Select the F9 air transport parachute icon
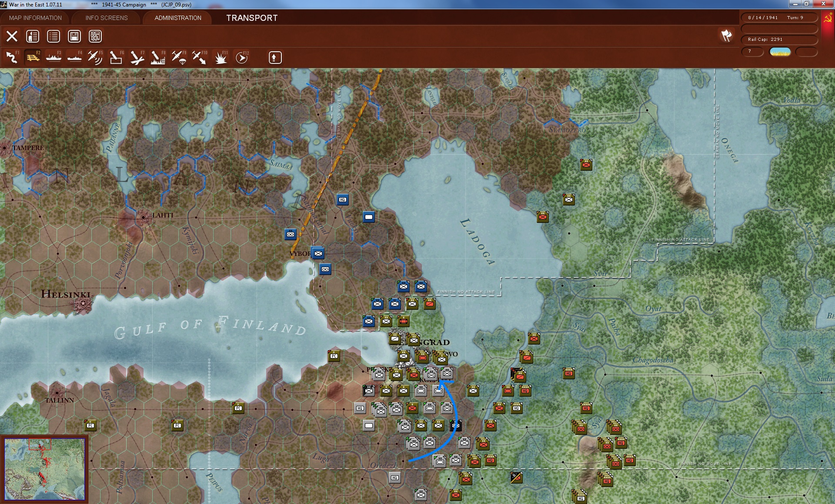Image resolution: width=835 pixels, height=504 pixels. 179,57
